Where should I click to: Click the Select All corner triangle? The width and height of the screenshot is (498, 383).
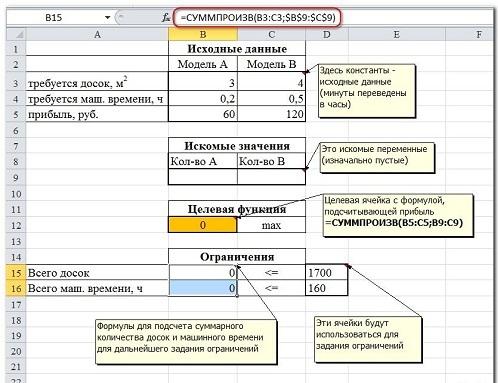coord(16,34)
